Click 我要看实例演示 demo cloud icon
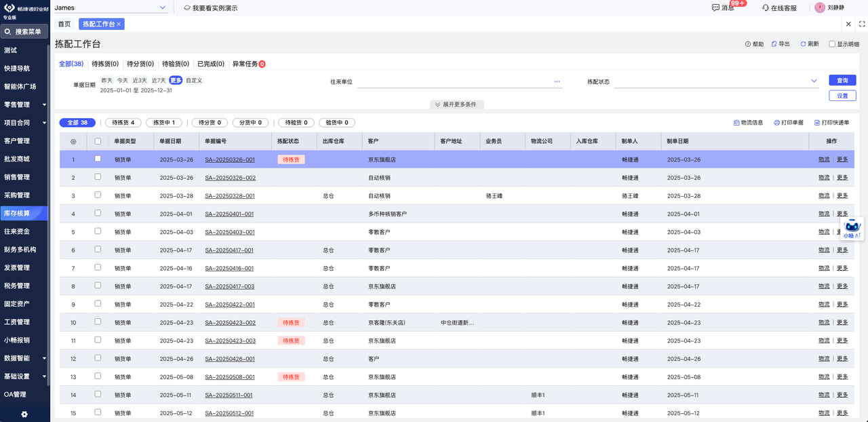 coord(187,8)
